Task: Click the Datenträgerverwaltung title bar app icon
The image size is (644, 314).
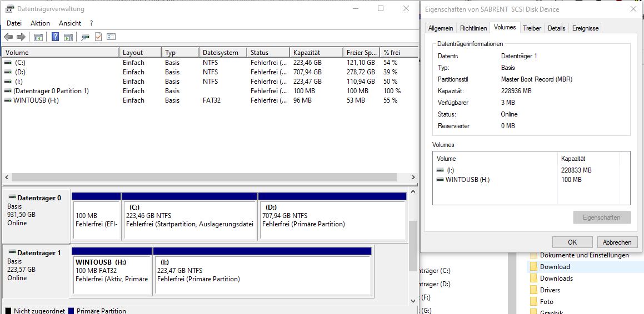Action: [9, 9]
